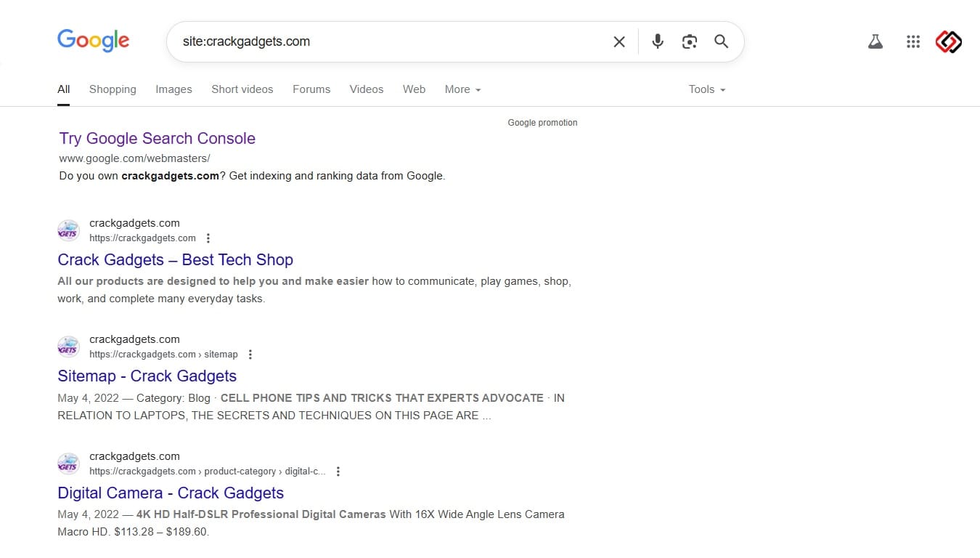The height and width of the screenshot is (558, 980).
Task: Switch to the Shopping tab
Action: coord(113,89)
